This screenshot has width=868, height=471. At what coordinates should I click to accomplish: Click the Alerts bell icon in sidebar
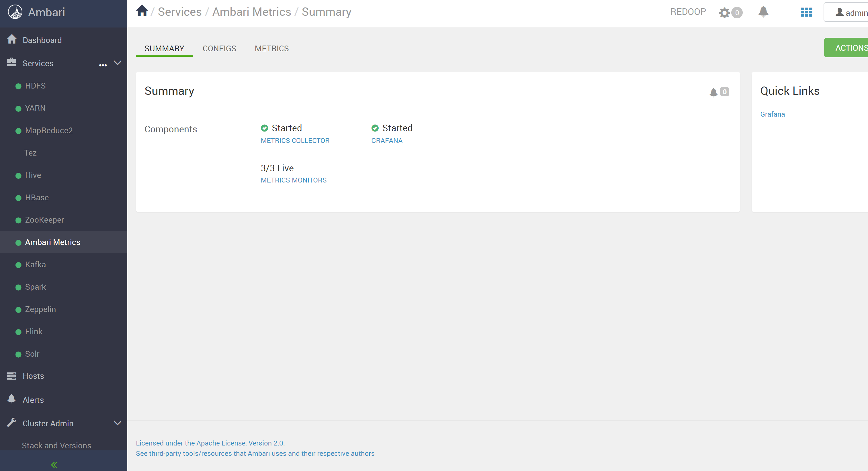click(11, 399)
